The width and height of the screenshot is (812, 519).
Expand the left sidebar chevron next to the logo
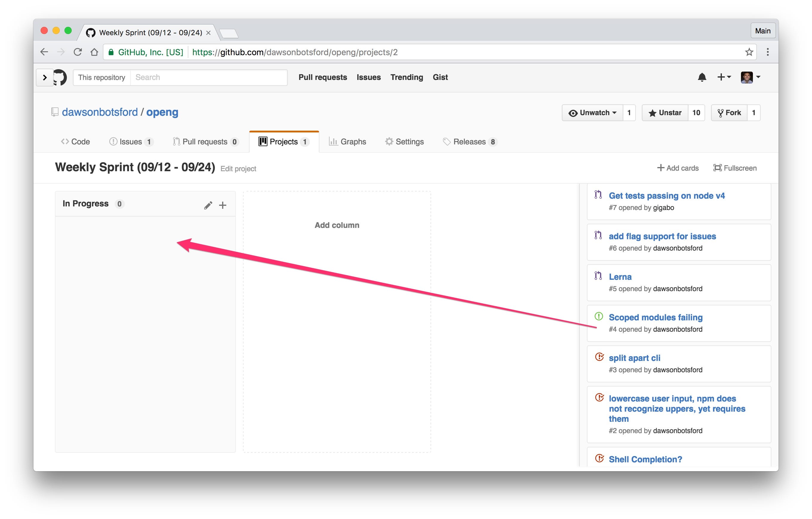44,77
